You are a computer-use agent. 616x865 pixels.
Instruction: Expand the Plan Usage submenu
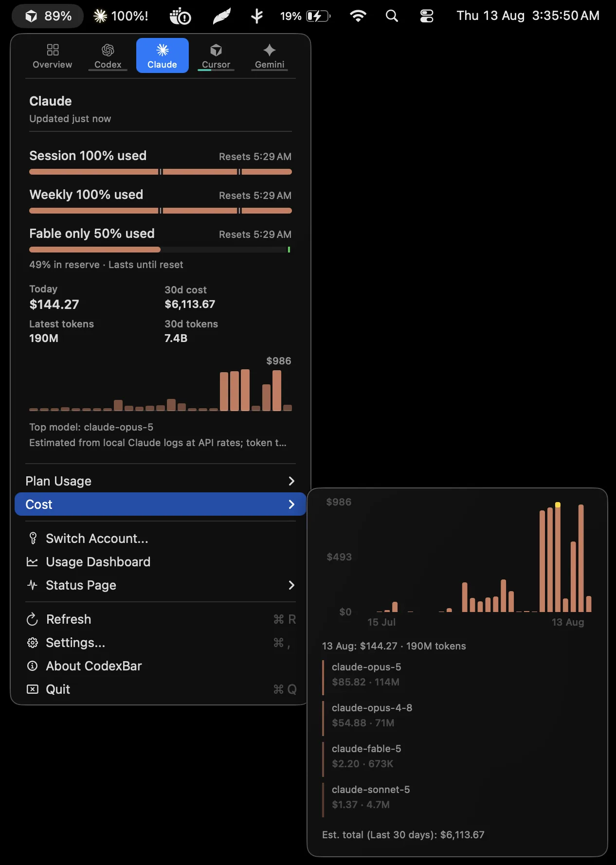pos(160,481)
